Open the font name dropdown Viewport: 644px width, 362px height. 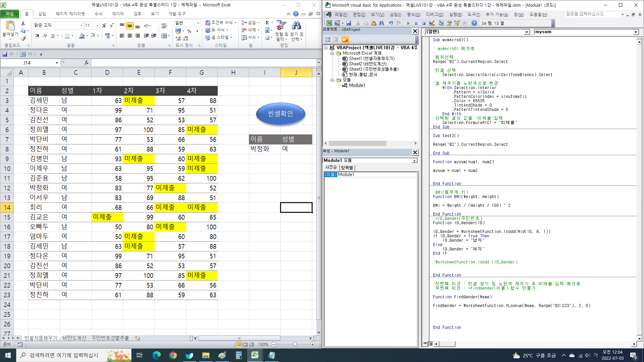click(x=82, y=25)
